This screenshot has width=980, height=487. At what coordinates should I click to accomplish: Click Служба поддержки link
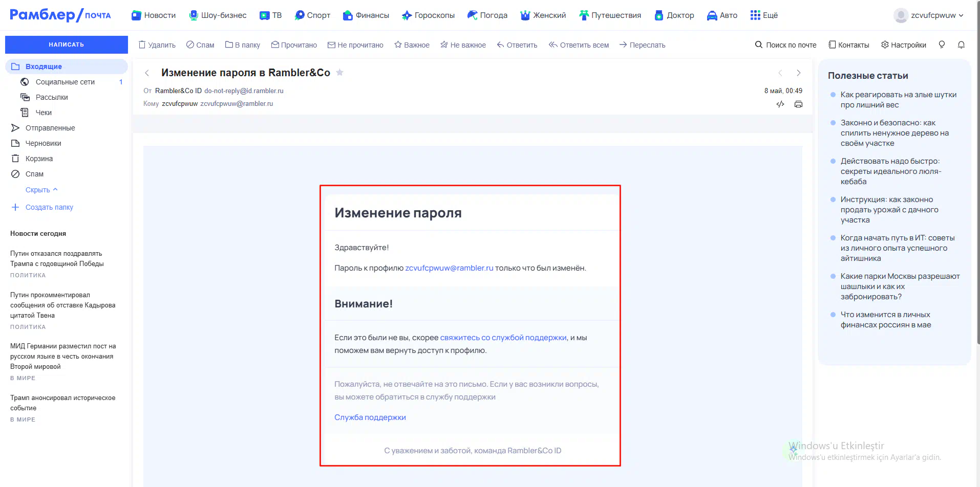coord(370,417)
